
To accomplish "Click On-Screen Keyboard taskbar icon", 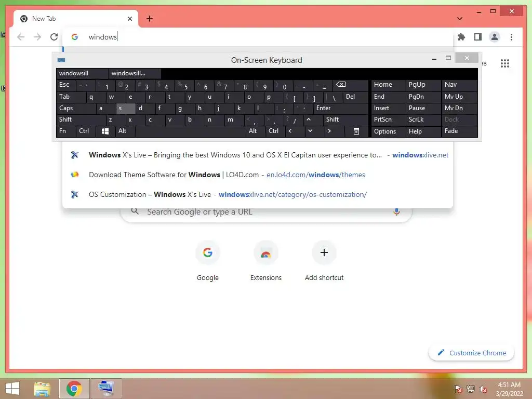I will [x=106, y=389].
